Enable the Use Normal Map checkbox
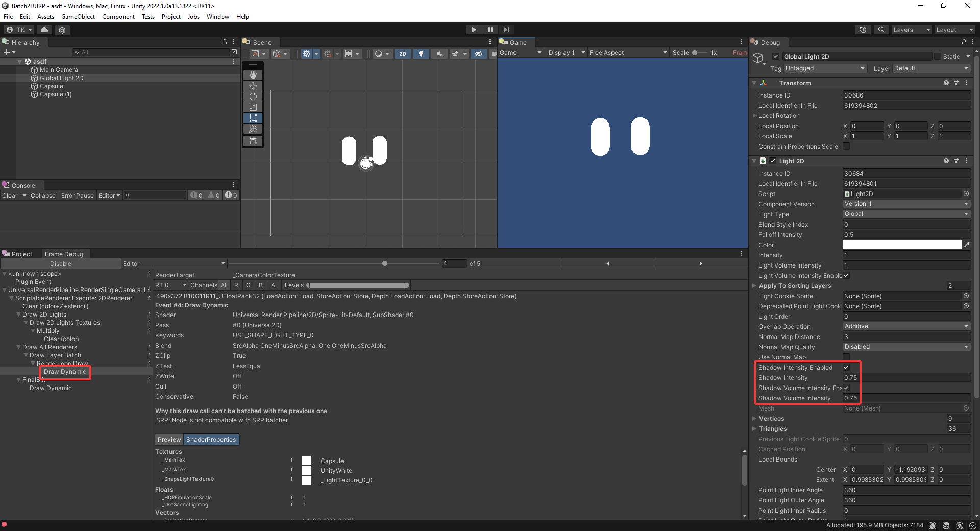This screenshot has width=980, height=531. 846,357
